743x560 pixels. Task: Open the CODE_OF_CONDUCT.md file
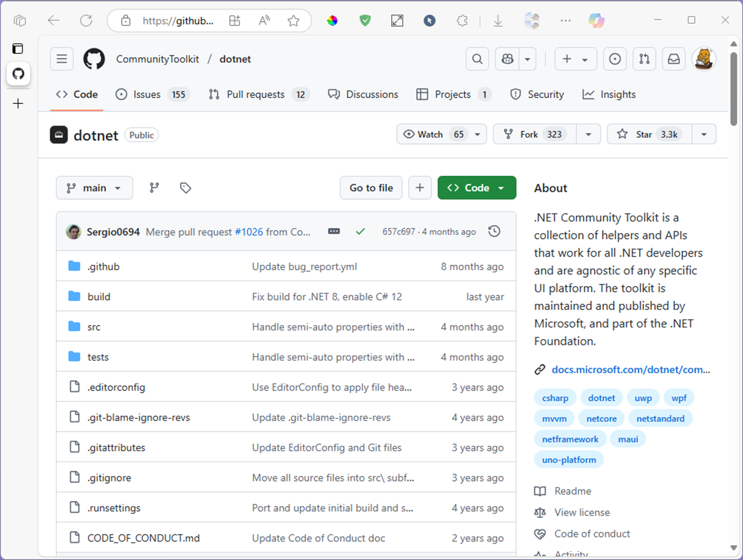(143, 538)
